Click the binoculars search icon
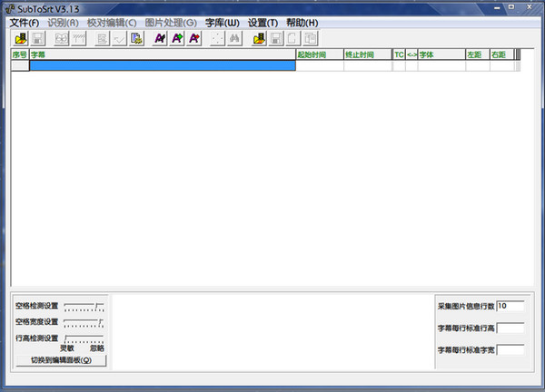This screenshot has height=392, width=545. (233, 39)
